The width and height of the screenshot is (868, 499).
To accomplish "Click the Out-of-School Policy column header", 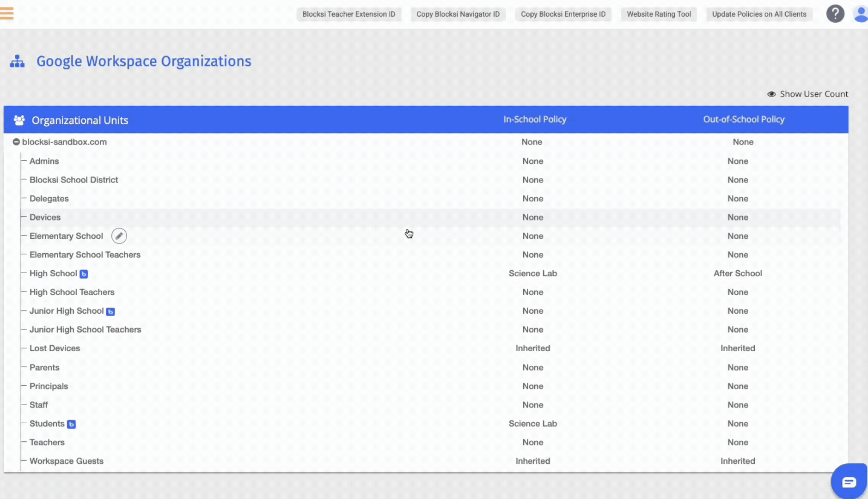I will (x=744, y=119).
